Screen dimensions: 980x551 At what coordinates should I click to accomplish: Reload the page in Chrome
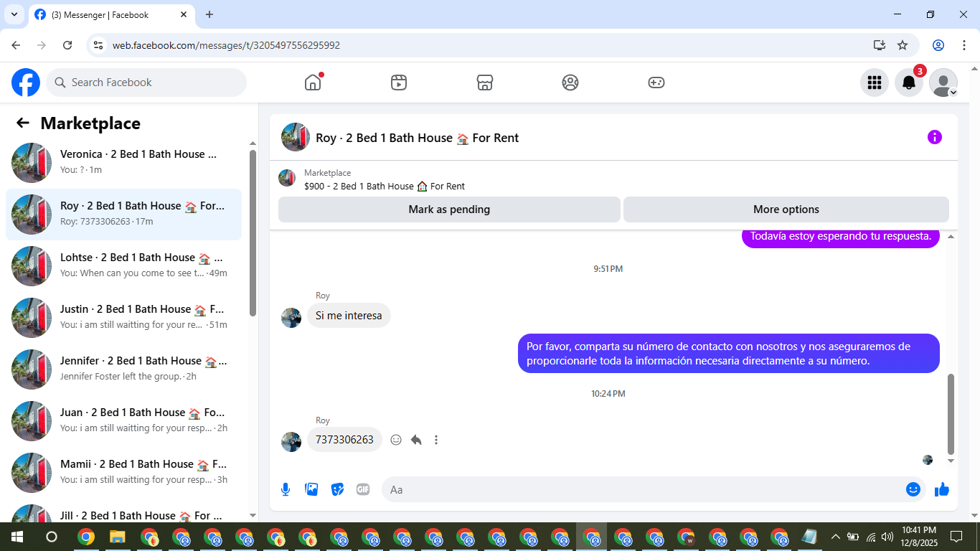(67, 45)
